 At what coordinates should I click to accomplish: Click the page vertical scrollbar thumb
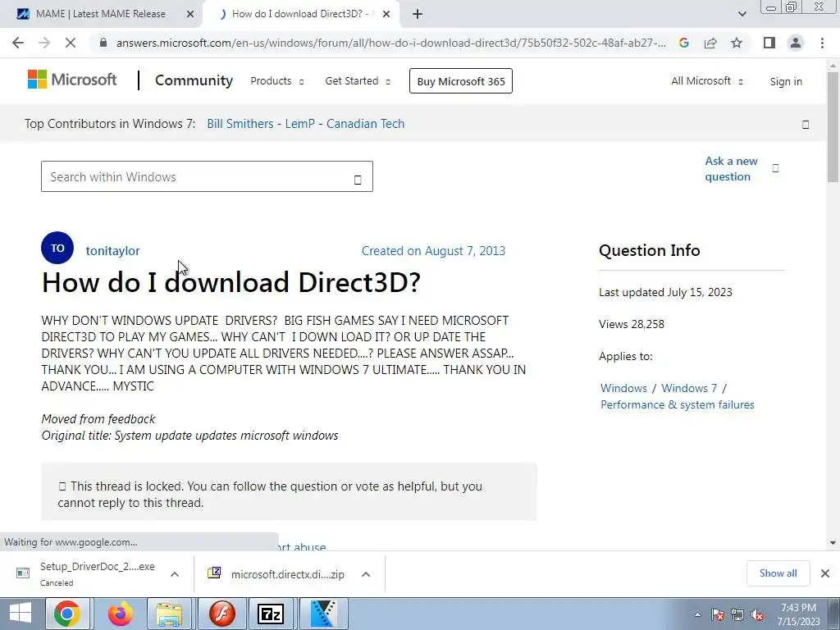tap(833, 126)
